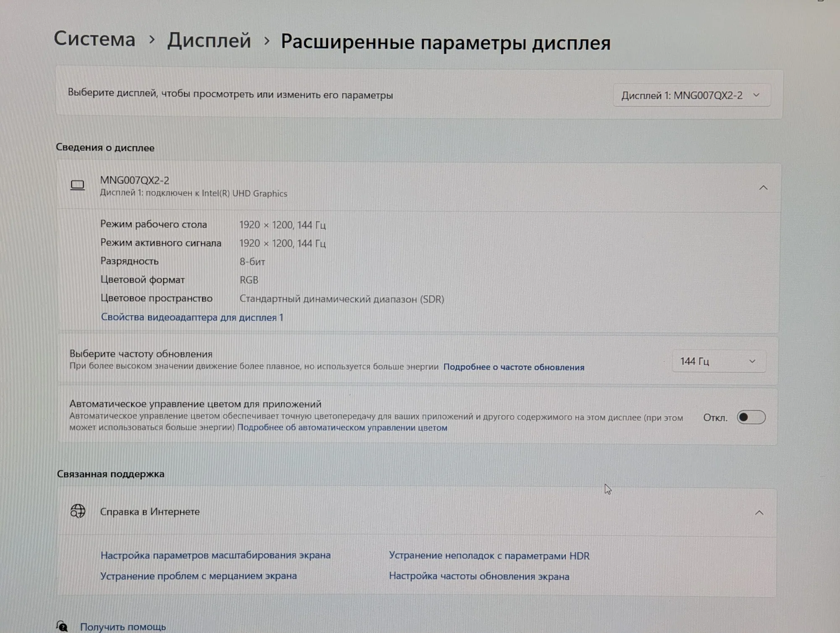Click Дисплей 1: подключен к Intel(R) UHD Graphics
Viewport: 840px width, 633px height.
point(193,193)
